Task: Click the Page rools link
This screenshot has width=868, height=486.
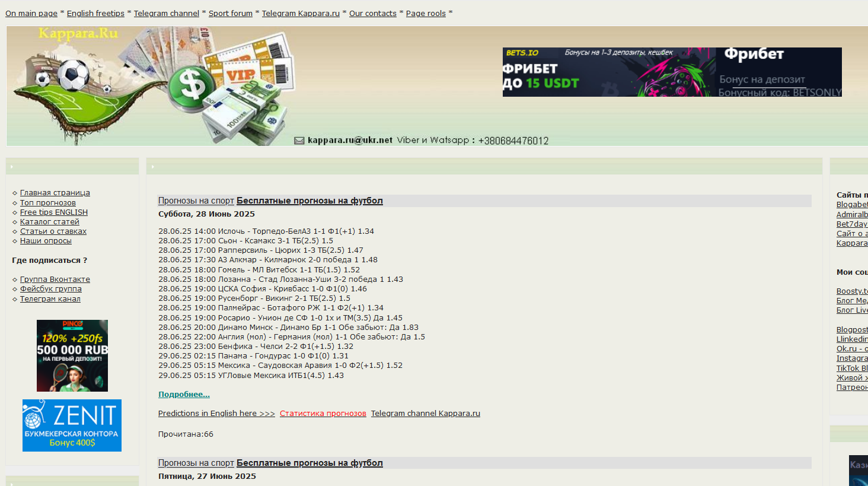Action: [x=425, y=14]
